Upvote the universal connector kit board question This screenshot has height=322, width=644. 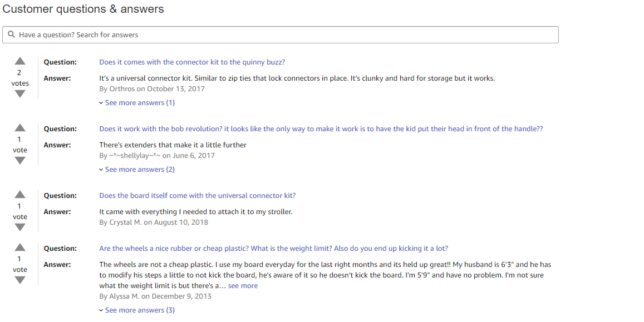click(19, 195)
